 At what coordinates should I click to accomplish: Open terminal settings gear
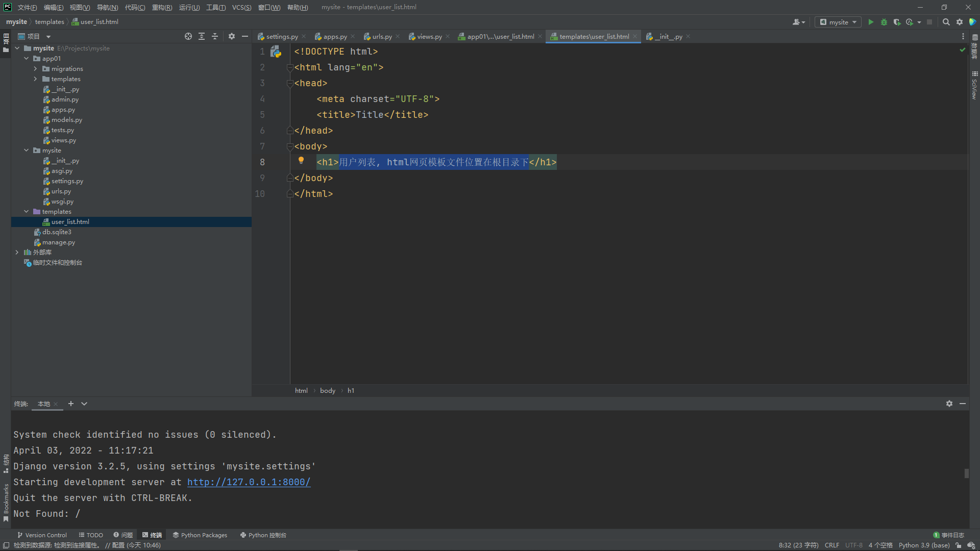click(x=949, y=404)
